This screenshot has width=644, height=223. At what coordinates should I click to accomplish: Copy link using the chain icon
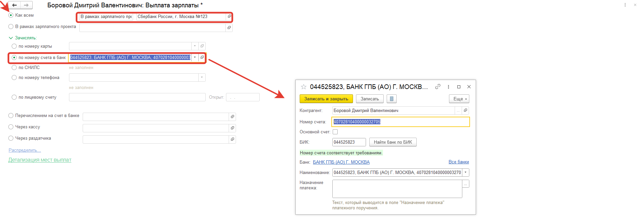(x=438, y=87)
